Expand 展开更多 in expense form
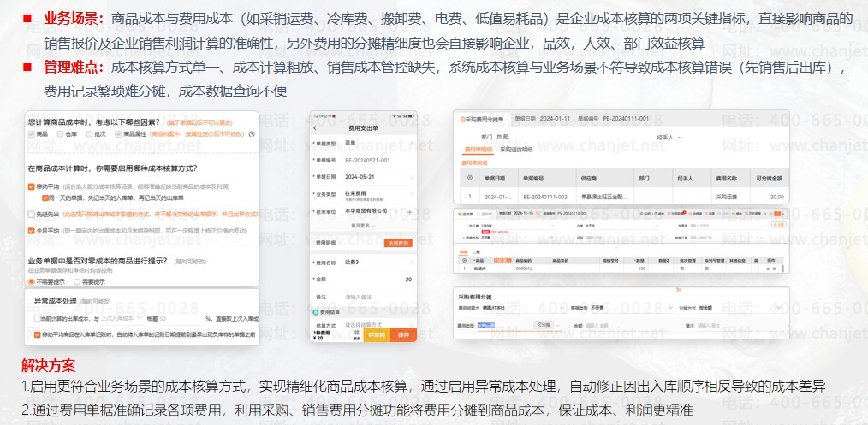Screen dimensions: 868x425 (x=363, y=226)
